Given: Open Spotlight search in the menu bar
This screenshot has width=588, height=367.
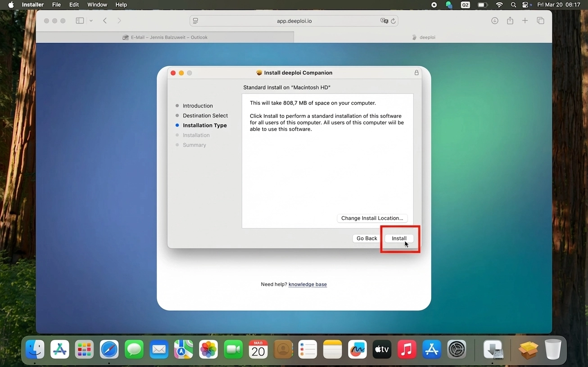Looking at the screenshot, I should 514,5.
